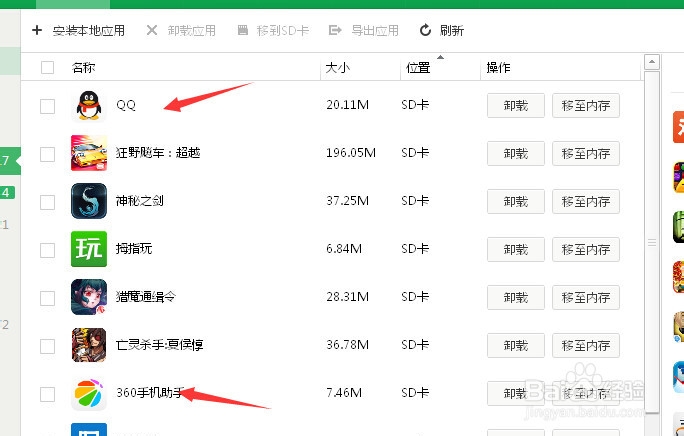Click 移到SD卡 toolbar label
Viewport: 684px width, 436px height.
tap(283, 31)
